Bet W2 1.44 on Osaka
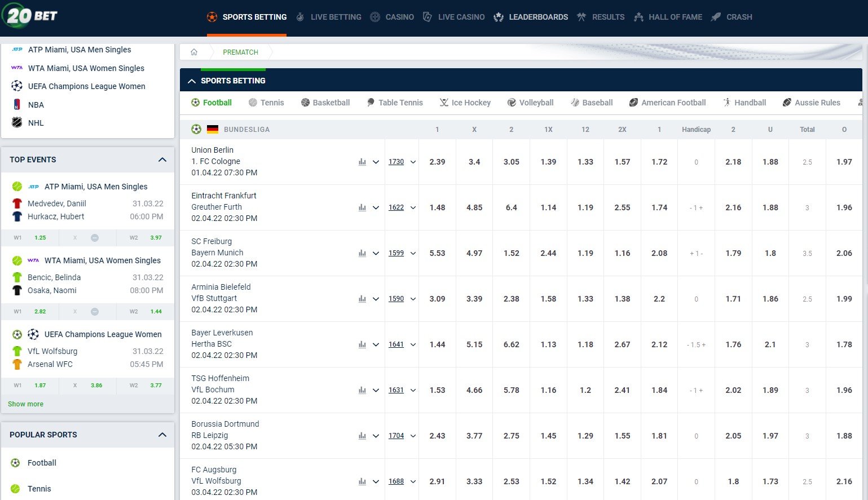The height and width of the screenshot is (500, 868). pos(146,312)
